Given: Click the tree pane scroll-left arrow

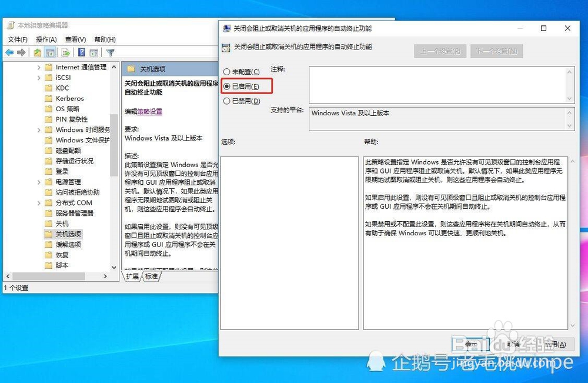Looking at the screenshot, I should point(8,276).
